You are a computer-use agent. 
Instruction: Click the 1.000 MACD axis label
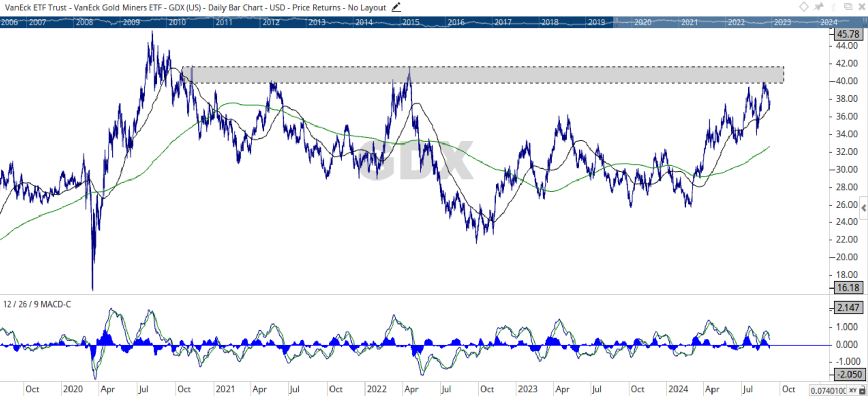(x=847, y=327)
